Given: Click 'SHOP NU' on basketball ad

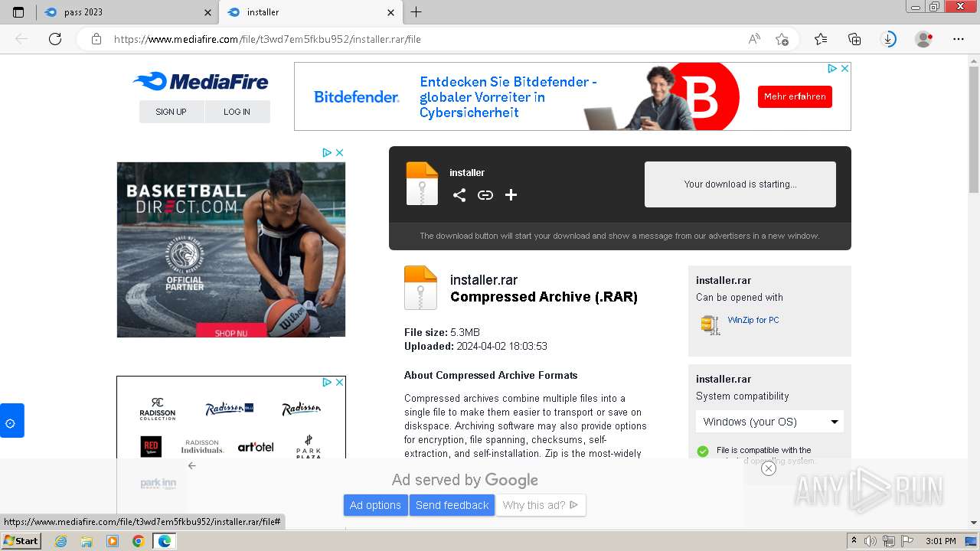Looking at the screenshot, I should [x=231, y=331].
